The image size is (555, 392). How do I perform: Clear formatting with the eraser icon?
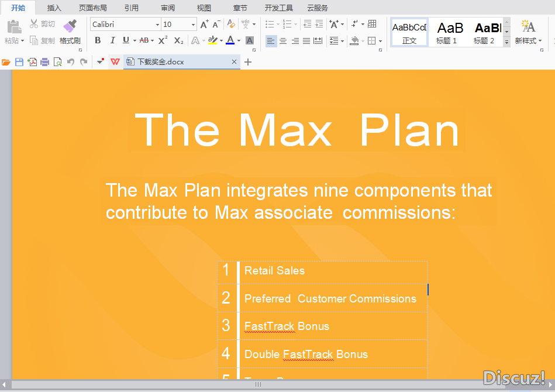coord(231,24)
